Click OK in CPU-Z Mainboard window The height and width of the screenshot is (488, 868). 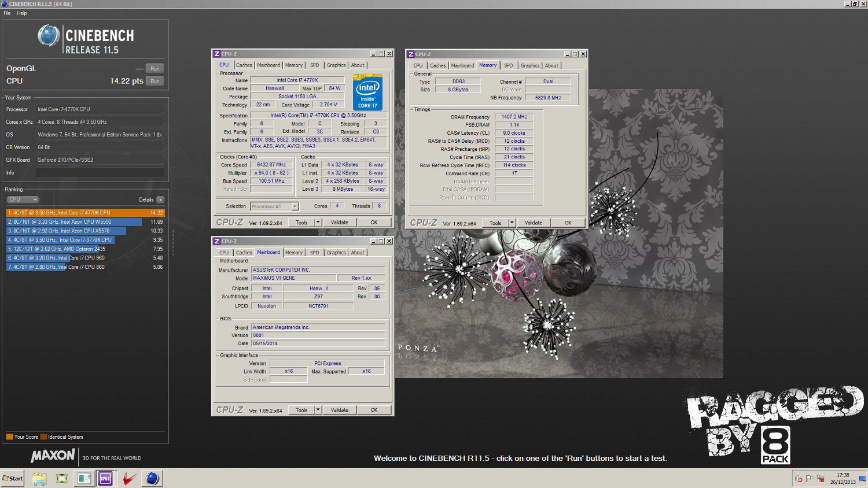(x=374, y=410)
